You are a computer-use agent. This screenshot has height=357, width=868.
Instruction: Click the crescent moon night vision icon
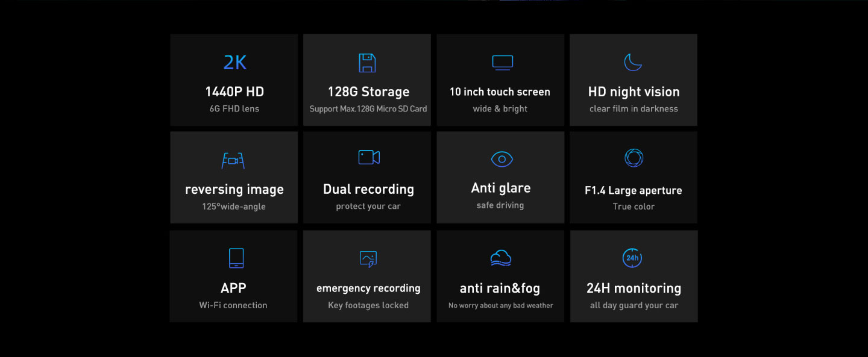pos(633,62)
